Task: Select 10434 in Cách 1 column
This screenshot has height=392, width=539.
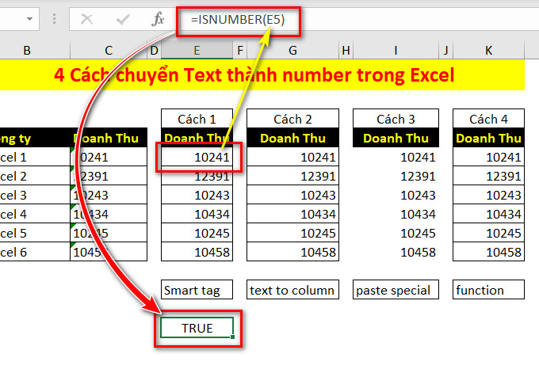Action: (x=197, y=214)
